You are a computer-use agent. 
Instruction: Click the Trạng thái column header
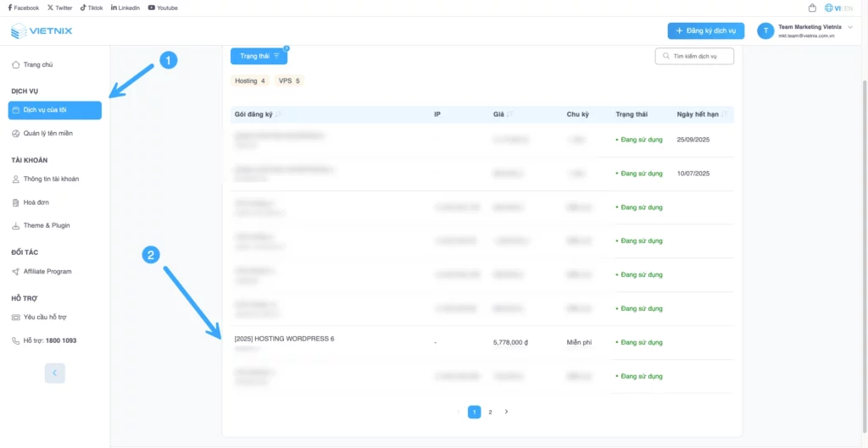tap(632, 114)
